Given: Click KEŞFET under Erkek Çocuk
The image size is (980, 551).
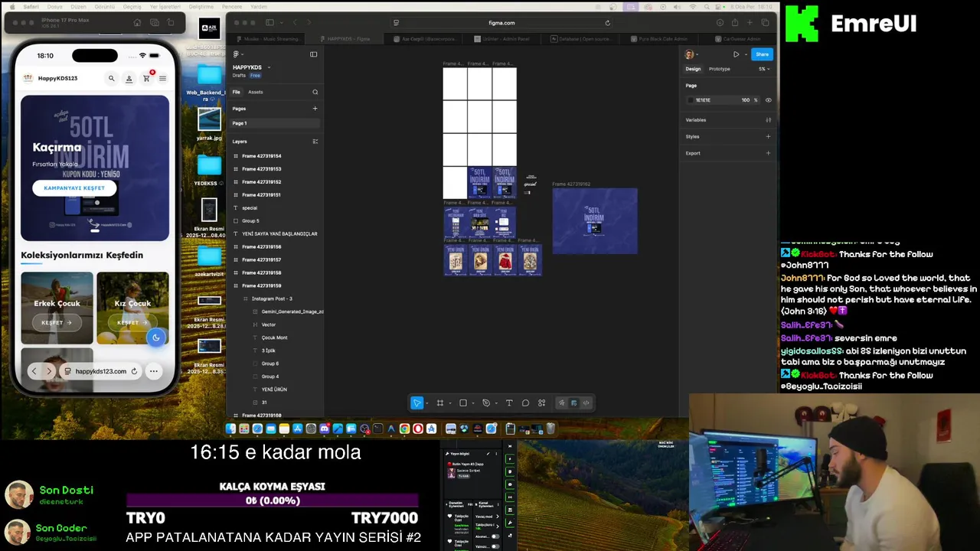Looking at the screenshot, I should coord(57,322).
